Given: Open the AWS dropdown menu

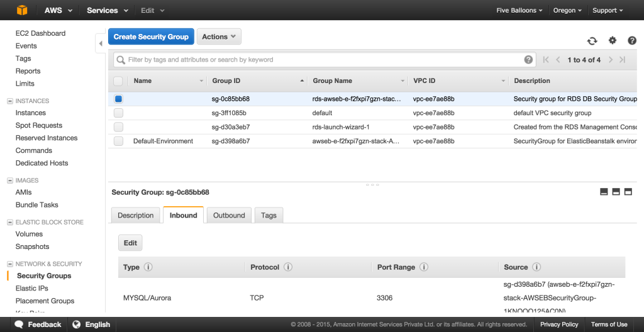Looking at the screenshot, I should click(x=58, y=10).
